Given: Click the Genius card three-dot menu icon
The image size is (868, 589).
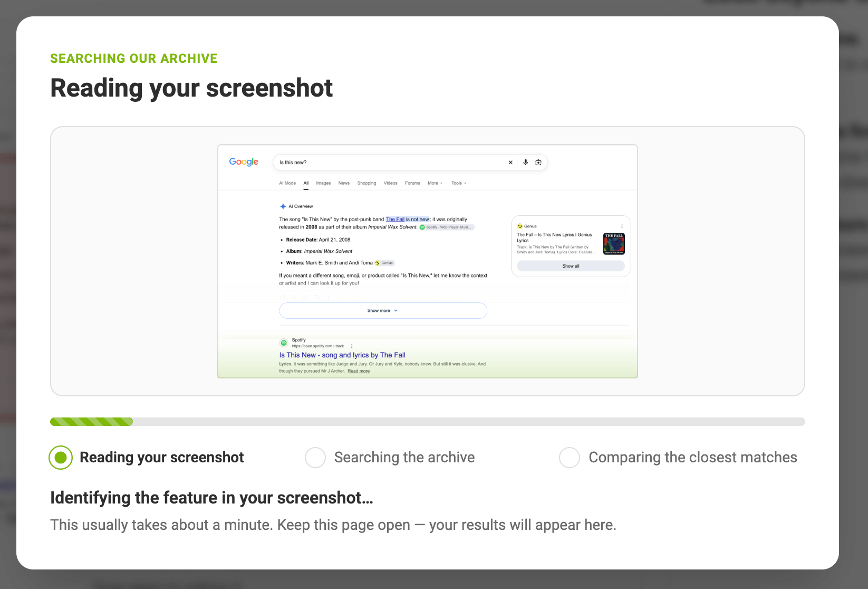Looking at the screenshot, I should (x=622, y=226).
